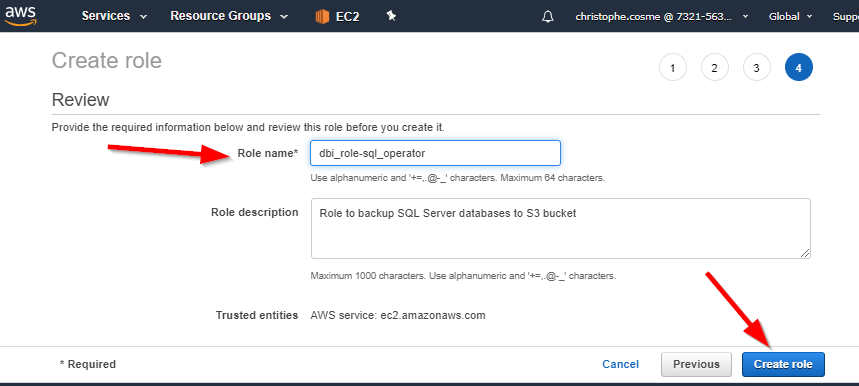Open the Services dropdown menu
The width and height of the screenshot is (859, 386).
click(114, 16)
